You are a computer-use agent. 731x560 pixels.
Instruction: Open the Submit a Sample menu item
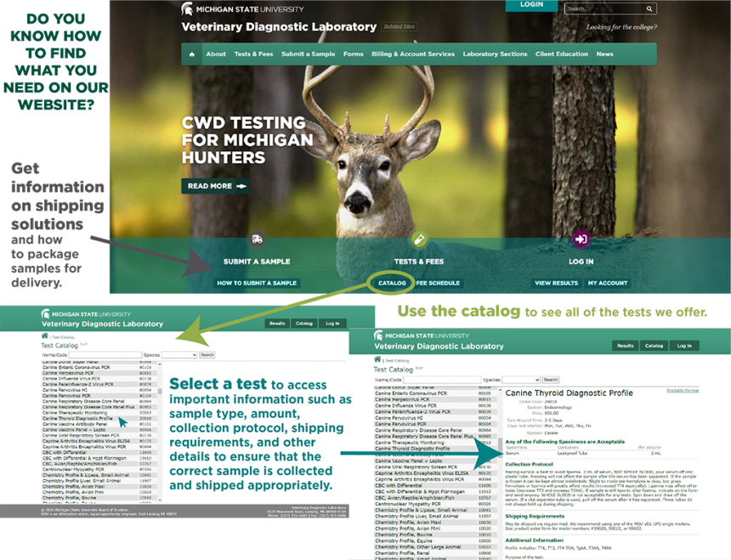point(309,54)
